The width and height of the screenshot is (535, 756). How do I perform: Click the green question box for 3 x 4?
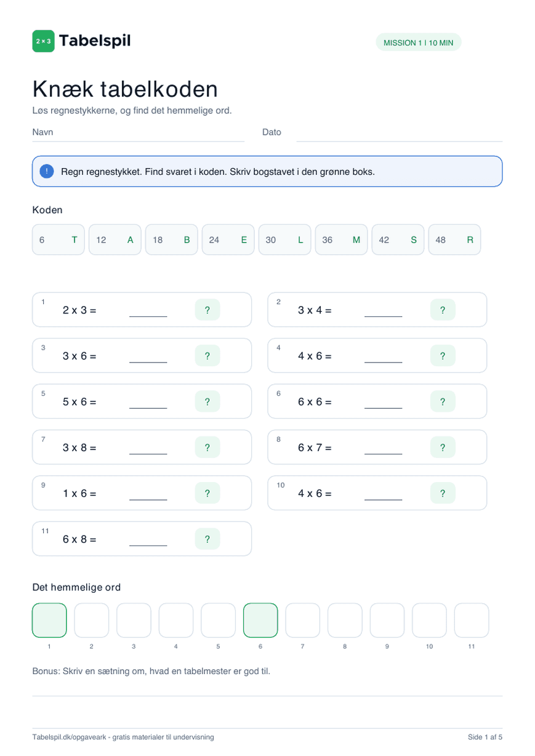443,310
